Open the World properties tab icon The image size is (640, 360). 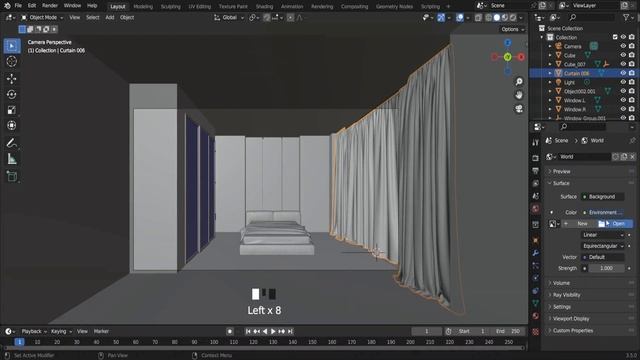point(536,209)
